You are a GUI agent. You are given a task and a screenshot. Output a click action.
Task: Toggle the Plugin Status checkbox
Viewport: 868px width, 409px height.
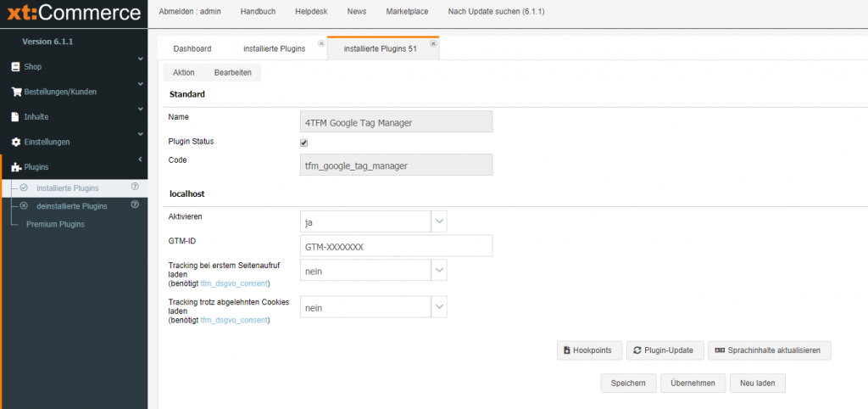(x=304, y=143)
